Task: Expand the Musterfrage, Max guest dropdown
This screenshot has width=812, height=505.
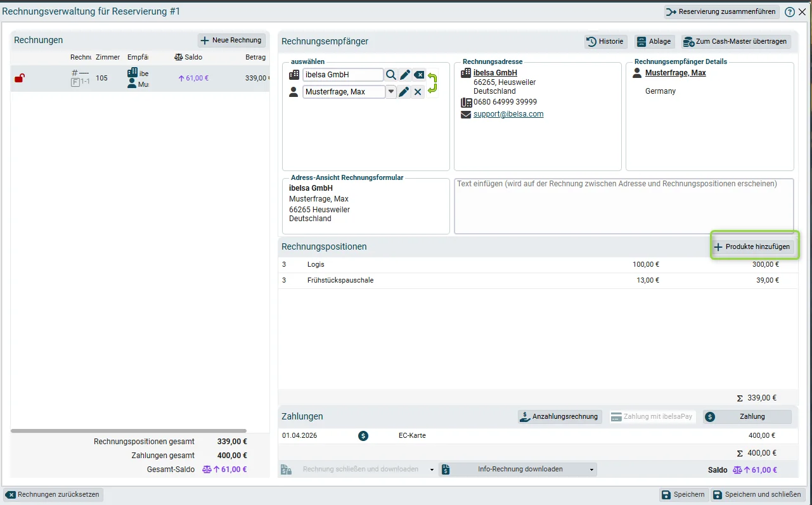Action: point(391,92)
